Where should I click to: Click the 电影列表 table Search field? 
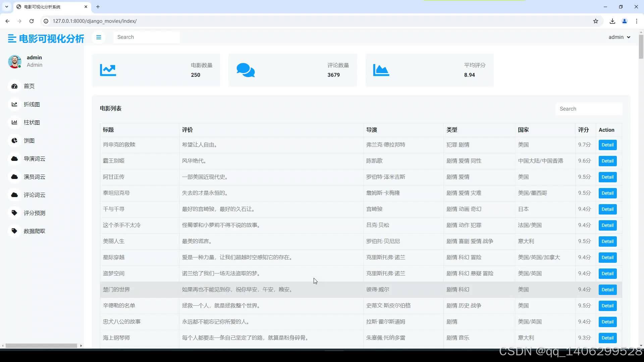point(588,109)
